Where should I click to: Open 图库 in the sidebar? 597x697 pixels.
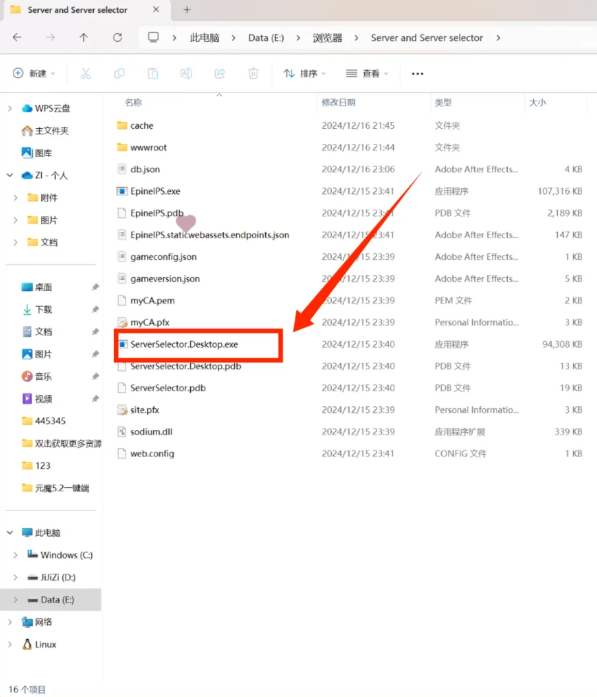click(37, 153)
